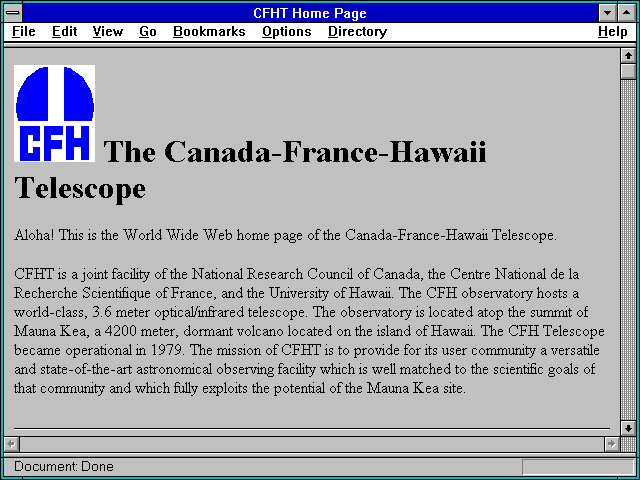Click the 'Recherche Scientifique of France' line
640x480 pixels.
[x=296, y=293]
